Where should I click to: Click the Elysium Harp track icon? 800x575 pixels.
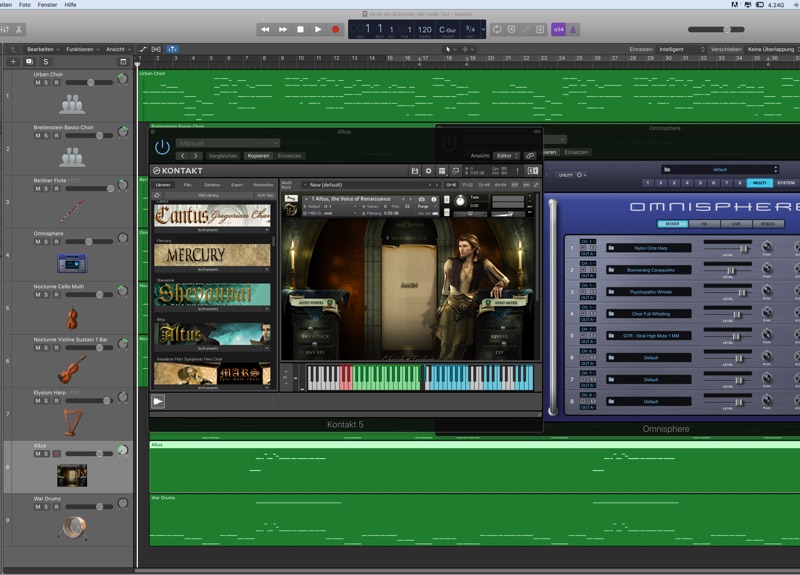point(72,422)
